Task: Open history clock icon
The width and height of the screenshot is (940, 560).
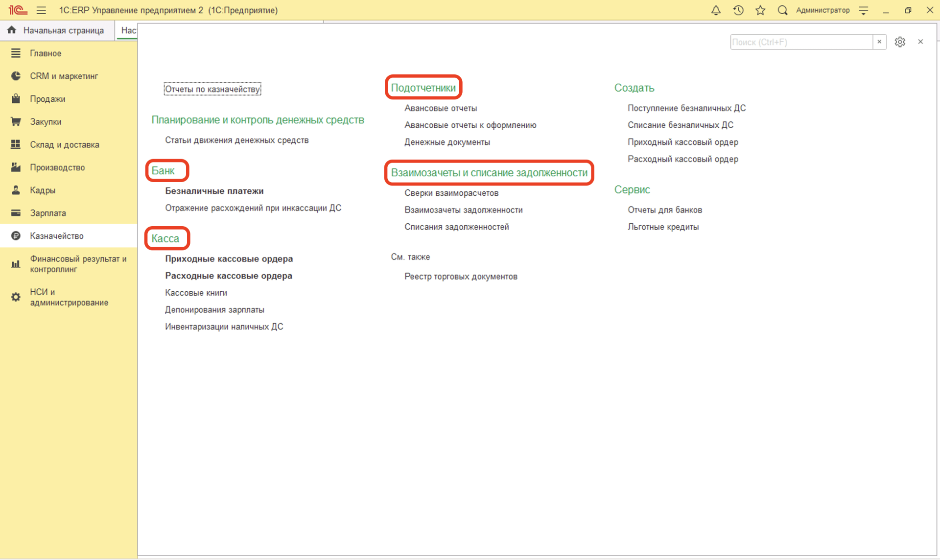Action: (x=738, y=10)
